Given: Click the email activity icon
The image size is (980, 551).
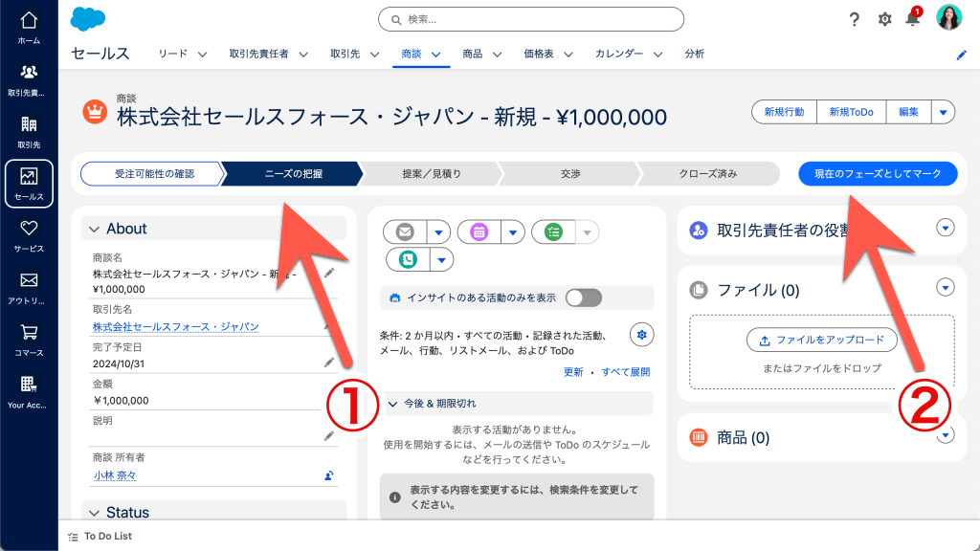Looking at the screenshot, I should tap(405, 231).
